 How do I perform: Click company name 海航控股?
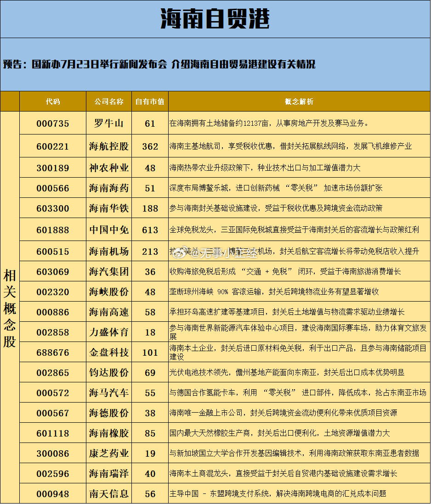click(x=109, y=146)
